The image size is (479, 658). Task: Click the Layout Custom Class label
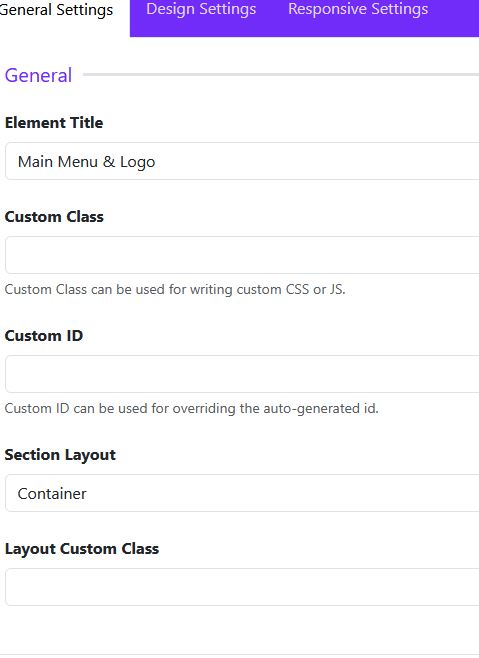(82, 549)
